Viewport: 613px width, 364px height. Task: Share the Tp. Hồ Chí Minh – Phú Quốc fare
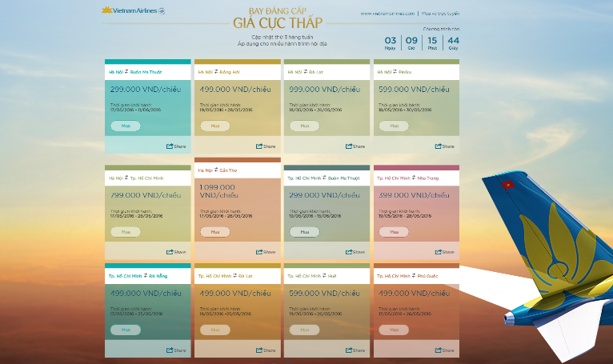pos(444,350)
